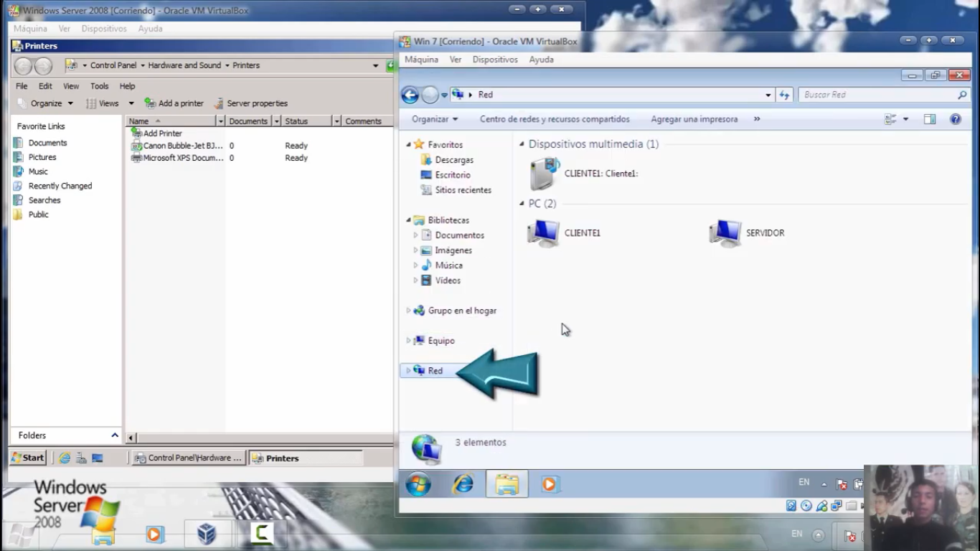
Task: Select the Canon Bubble-Jet printer
Action: click(177, 146)
